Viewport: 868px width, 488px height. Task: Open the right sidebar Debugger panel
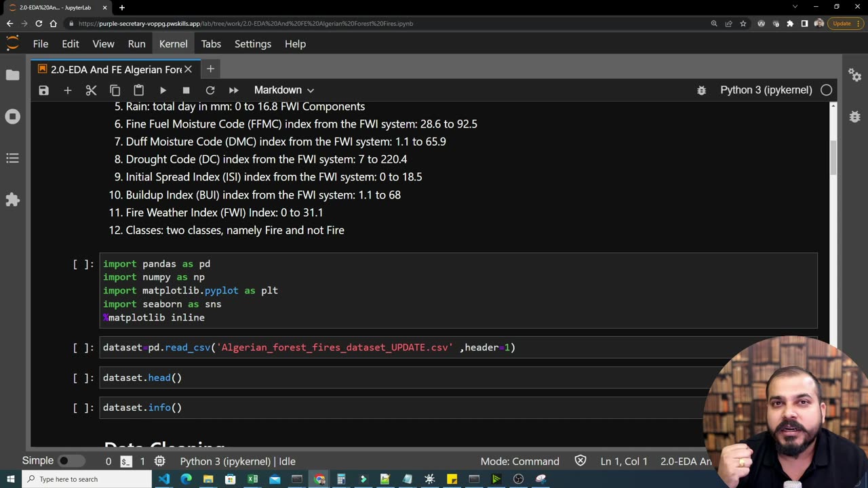pos(854,117)
